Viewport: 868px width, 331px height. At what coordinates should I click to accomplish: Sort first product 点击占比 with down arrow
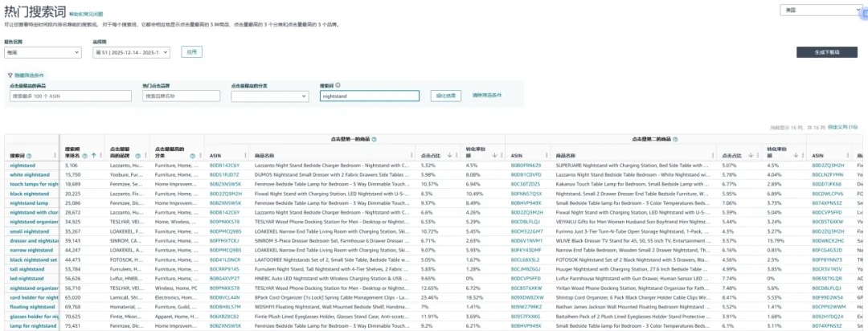(449, 156)
